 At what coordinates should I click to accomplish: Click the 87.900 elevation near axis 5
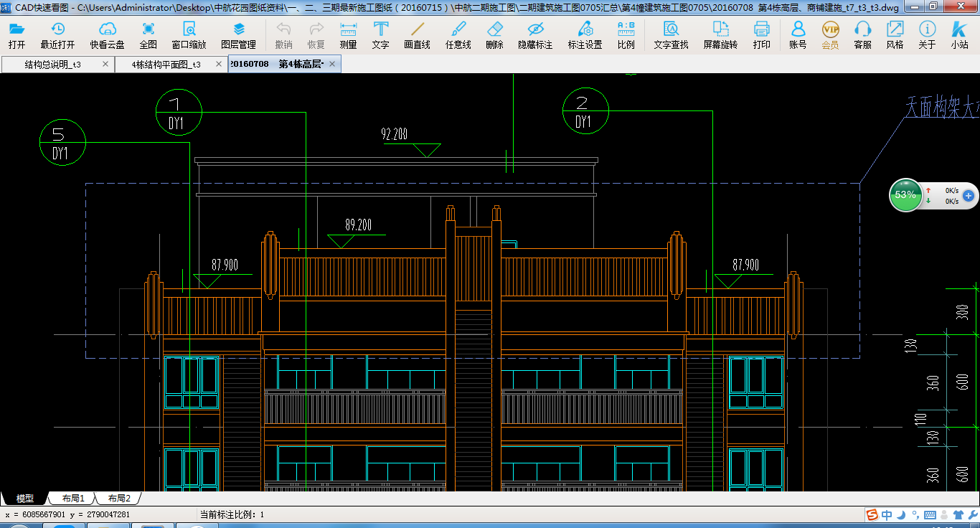point(225,265)
